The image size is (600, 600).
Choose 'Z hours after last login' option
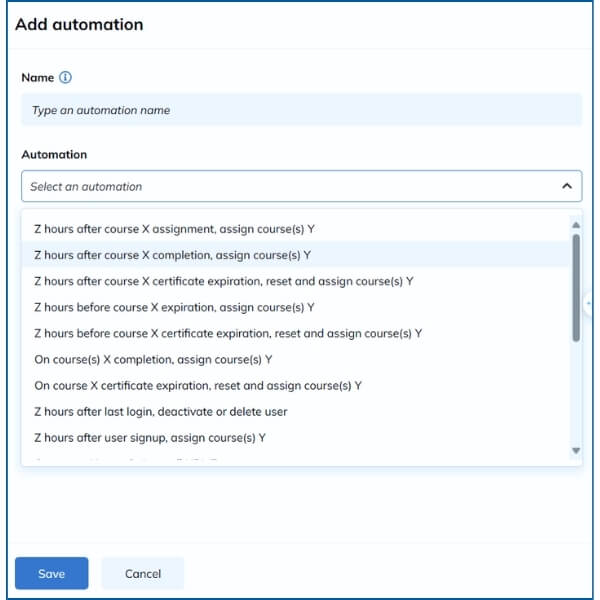coord(160,411)
